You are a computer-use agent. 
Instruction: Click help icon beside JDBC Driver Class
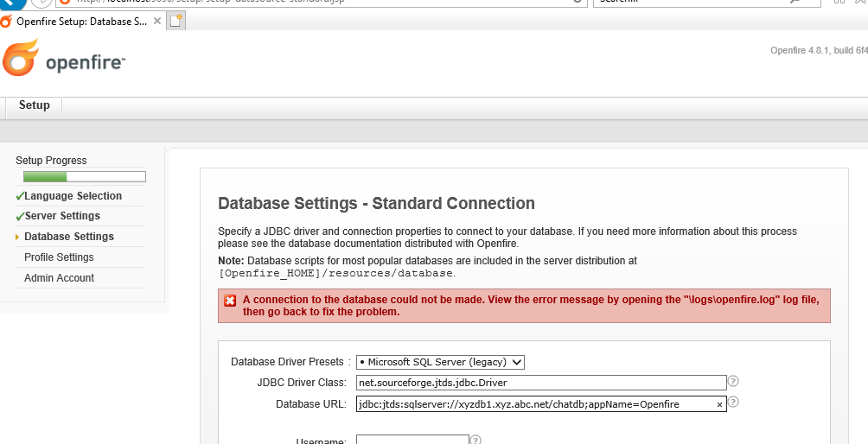[x=732, y=381]
